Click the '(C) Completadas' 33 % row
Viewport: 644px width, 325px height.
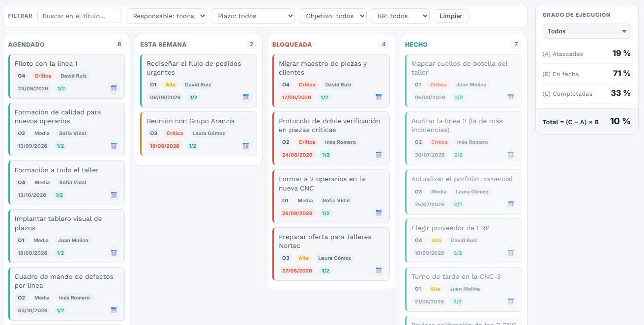click(x=586, y=93)
